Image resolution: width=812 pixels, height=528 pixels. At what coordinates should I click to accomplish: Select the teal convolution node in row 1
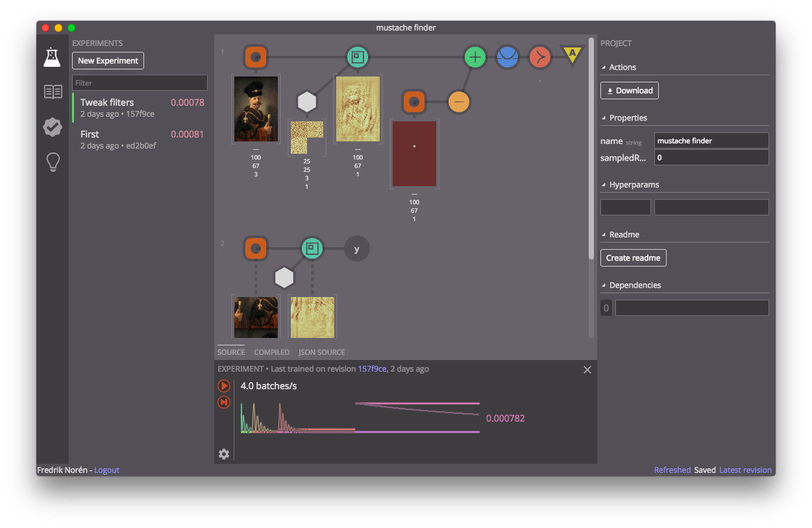click(x=357, y=57)
